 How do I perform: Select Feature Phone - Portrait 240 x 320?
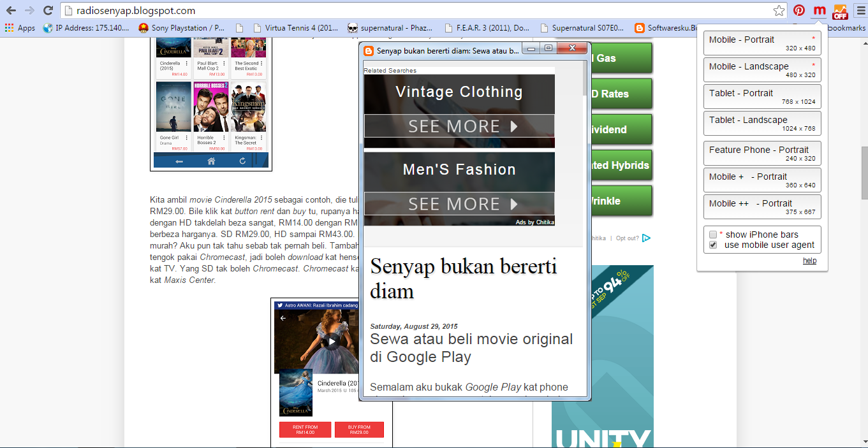pyautogui.click(x=762, y=154)
